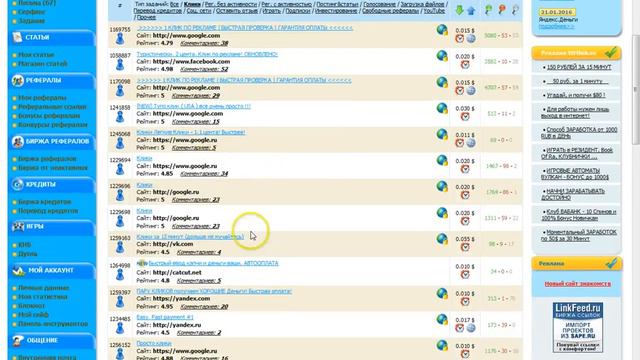Image resolution: width=640 pixels, height=360 pixels.
Task: Open ad link '150 РУБЛЕЙ ЗА 15 МИНУТ'
Action: (579, 67)
